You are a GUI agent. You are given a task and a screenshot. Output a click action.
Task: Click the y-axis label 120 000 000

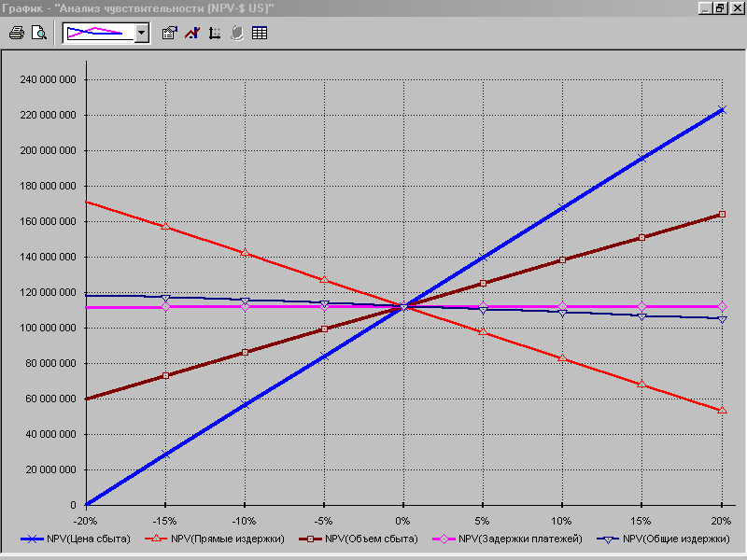pyautogui.click(x=49, y=292)
